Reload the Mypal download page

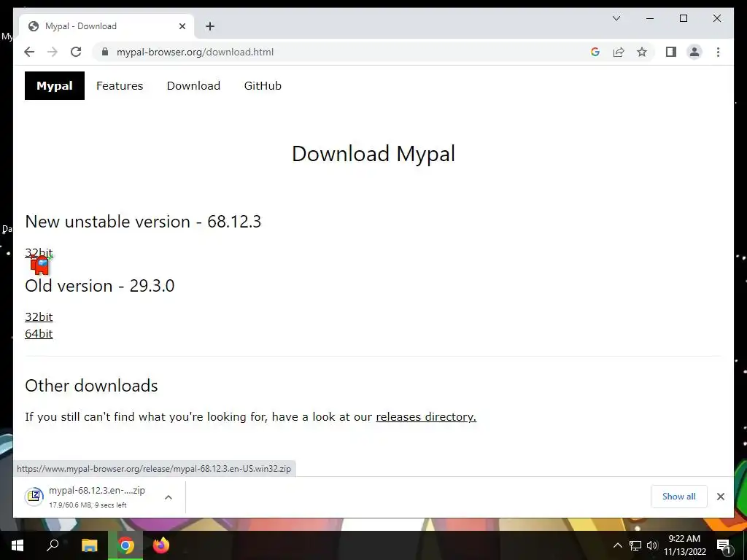click(76, 52)
